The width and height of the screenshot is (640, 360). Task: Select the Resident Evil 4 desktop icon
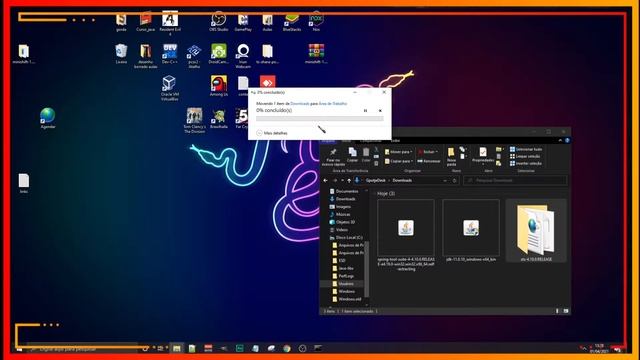pos(170,23)
